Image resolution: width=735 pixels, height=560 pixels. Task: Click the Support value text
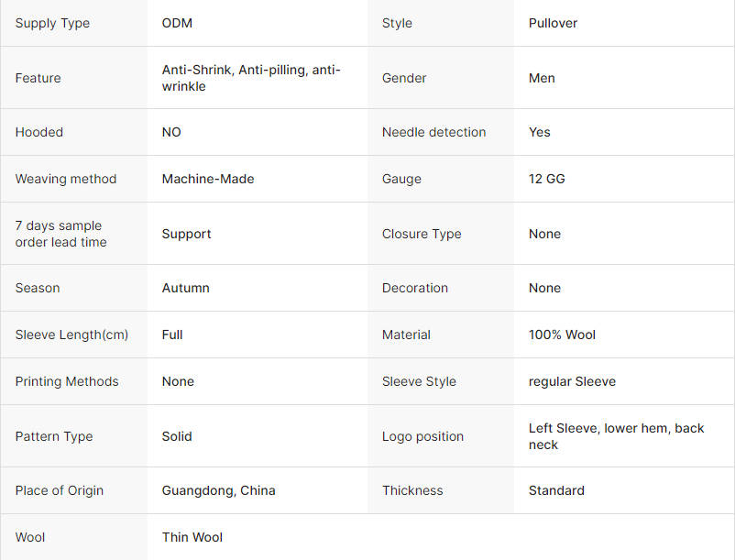click(x=187, y=234)
